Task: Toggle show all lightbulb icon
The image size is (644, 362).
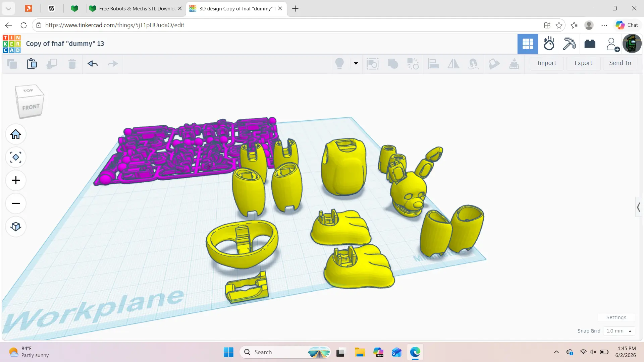Action: click(x=339, y=63)
